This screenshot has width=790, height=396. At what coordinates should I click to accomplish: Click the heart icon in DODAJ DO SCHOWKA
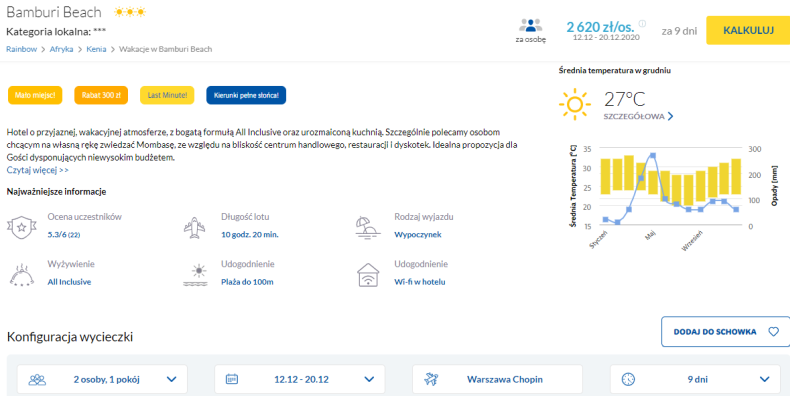[773, 332]
